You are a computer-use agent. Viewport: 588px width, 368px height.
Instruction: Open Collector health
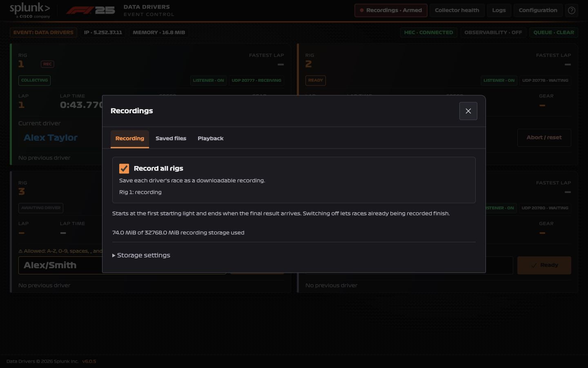[457, 10]
